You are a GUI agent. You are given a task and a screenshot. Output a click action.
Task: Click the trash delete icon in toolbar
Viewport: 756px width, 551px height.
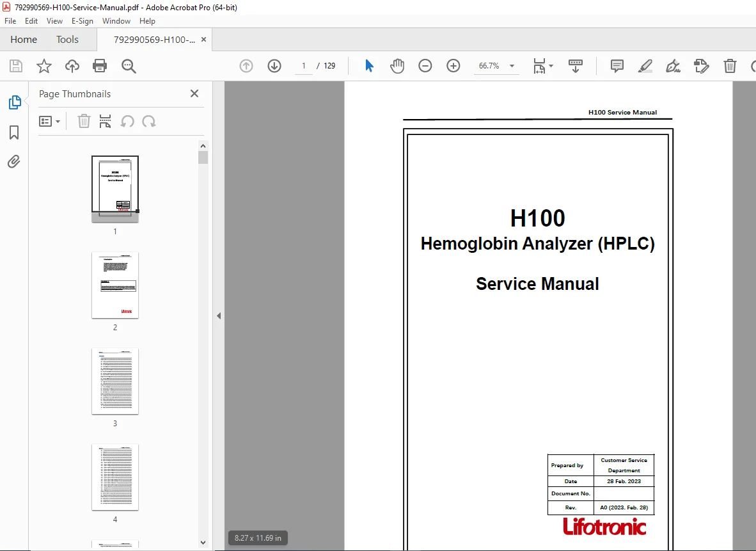pos(730,66)
